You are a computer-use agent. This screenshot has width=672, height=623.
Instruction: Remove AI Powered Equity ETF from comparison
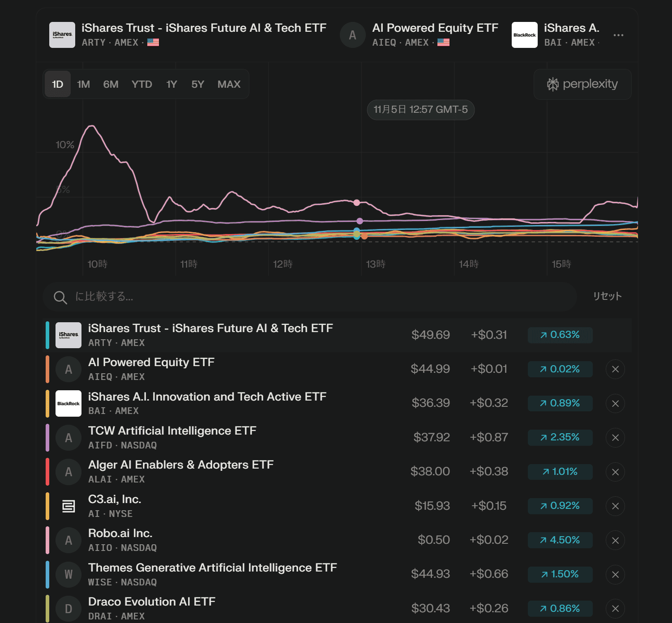coord(615,369)
